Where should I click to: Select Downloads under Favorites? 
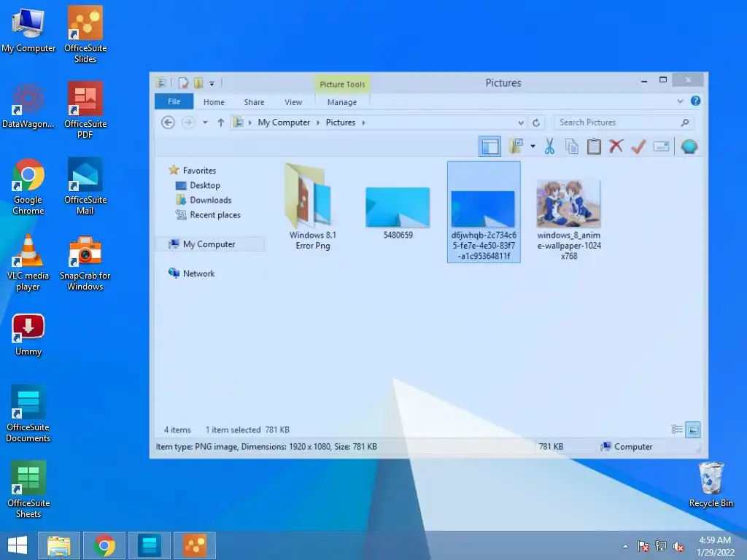(211, 200)
